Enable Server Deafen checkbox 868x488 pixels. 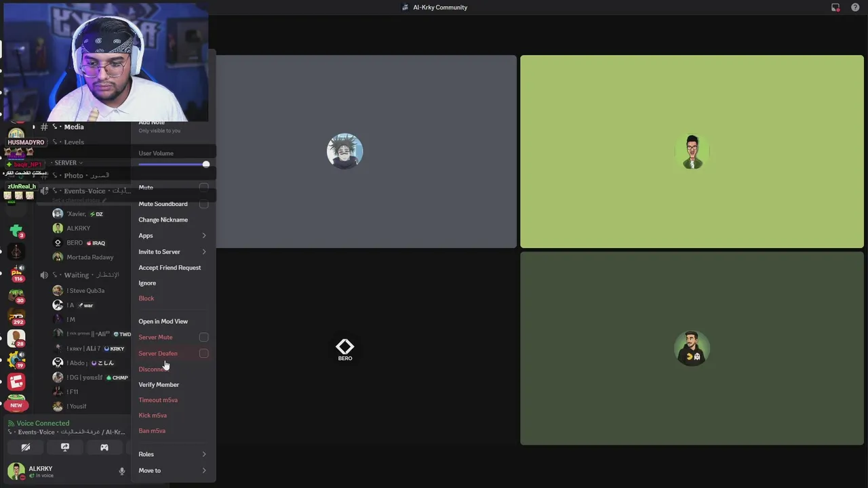click(203, 353)
